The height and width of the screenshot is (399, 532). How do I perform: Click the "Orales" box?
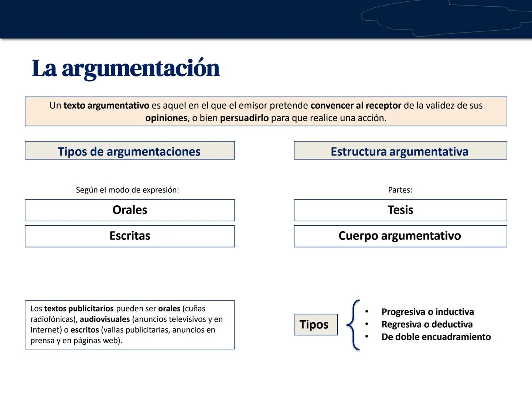tap(129, 210)
